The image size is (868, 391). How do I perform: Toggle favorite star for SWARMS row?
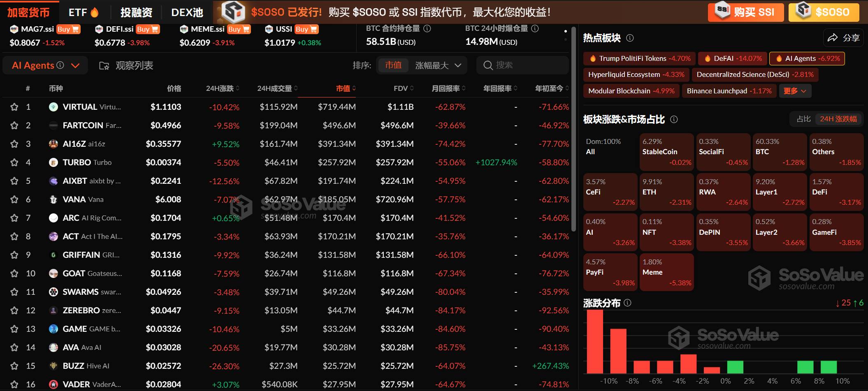tap(14, 292)
